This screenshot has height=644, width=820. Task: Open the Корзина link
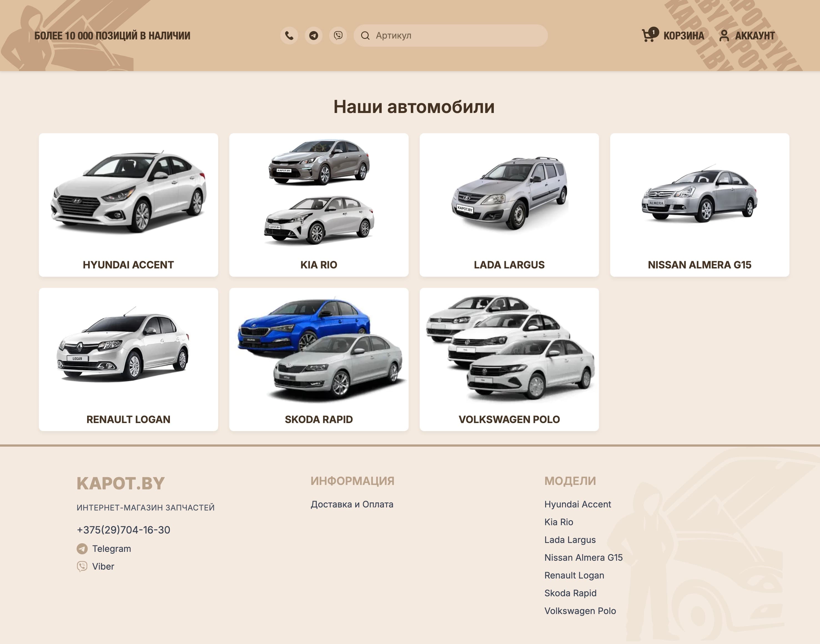tap(683, 36)
